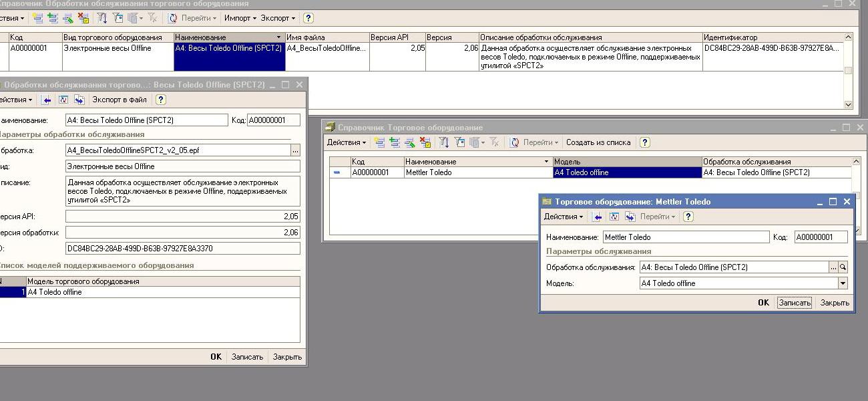Refresh the Обработки обслуживания list
The height and width of the screenshot is (401, 868).
coord(172,18)
